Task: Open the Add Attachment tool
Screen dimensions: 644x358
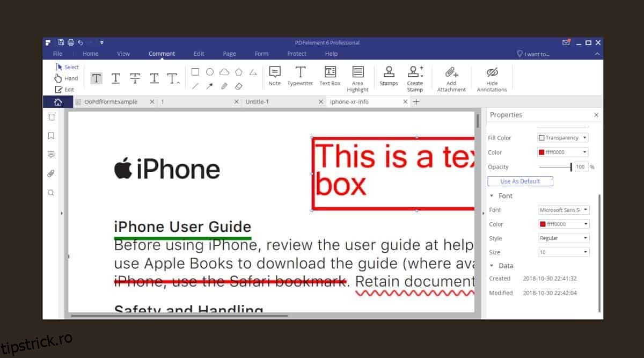Action: point(451,79)
